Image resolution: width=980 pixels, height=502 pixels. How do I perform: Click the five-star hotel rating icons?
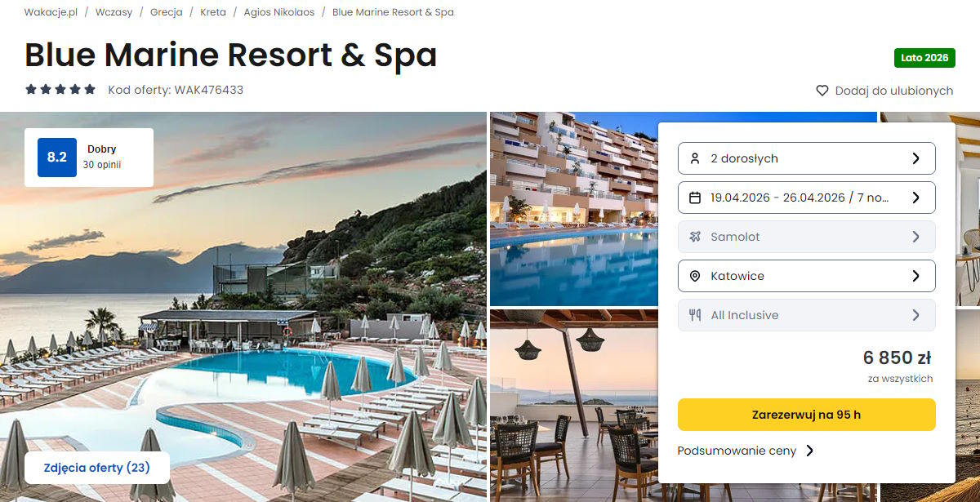60,90
